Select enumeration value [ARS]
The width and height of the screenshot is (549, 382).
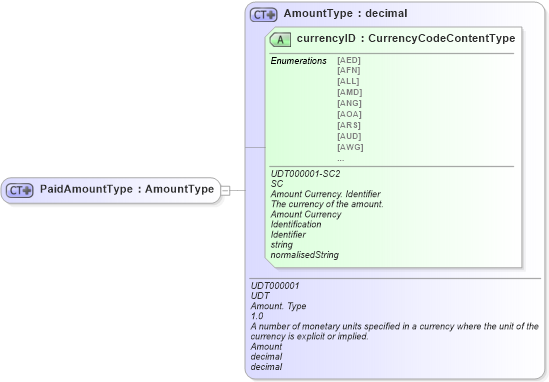(x=349, y=125)
